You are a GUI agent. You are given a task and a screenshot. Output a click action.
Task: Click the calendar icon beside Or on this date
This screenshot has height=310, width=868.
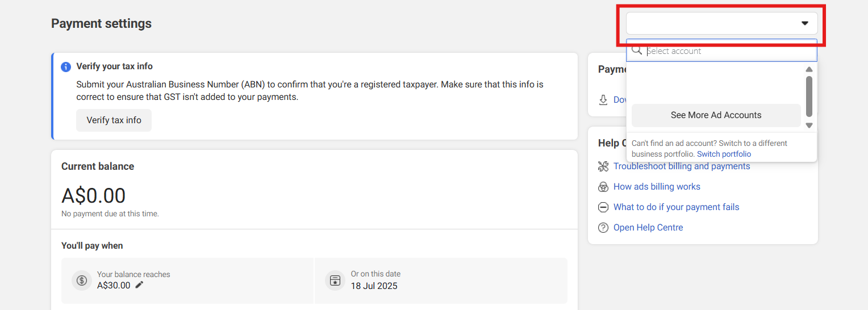[335, 280]
